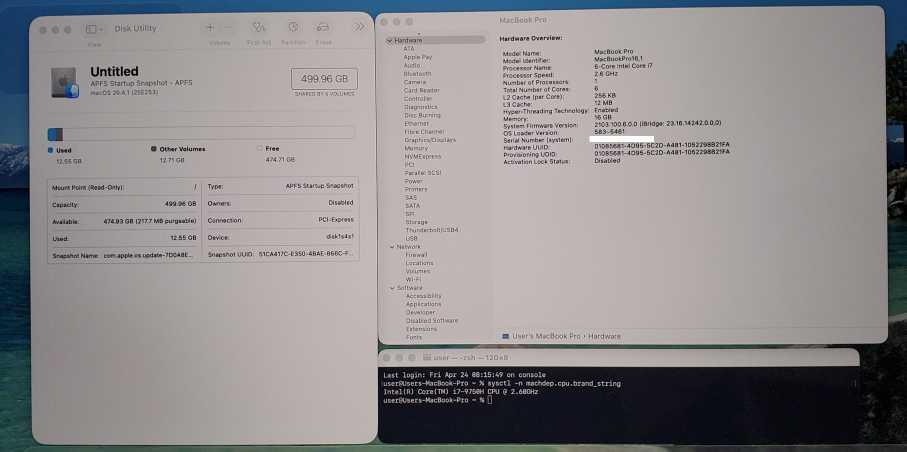Select the Owners row showing Disabled
The image size is (907, 452).
click(x=281, y=203)
